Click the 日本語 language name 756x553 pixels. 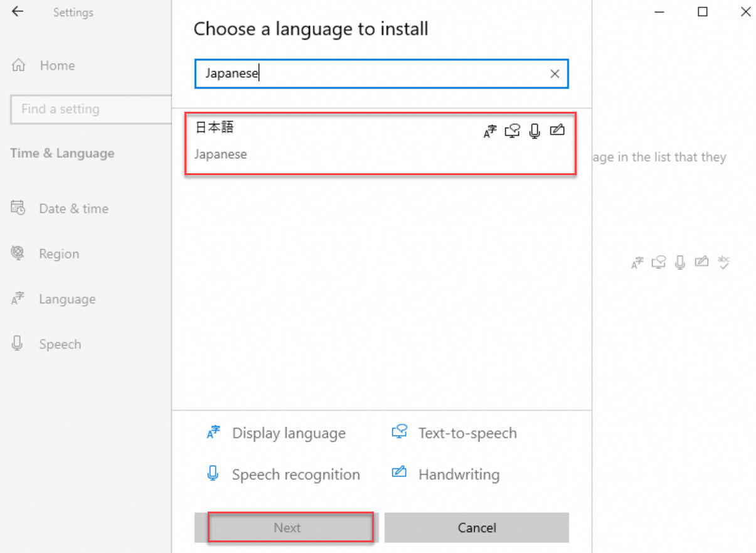coord(215,127)
